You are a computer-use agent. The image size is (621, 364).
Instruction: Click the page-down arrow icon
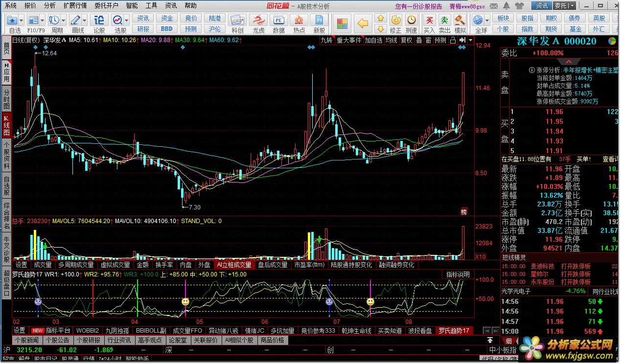(x=381, y=28)
